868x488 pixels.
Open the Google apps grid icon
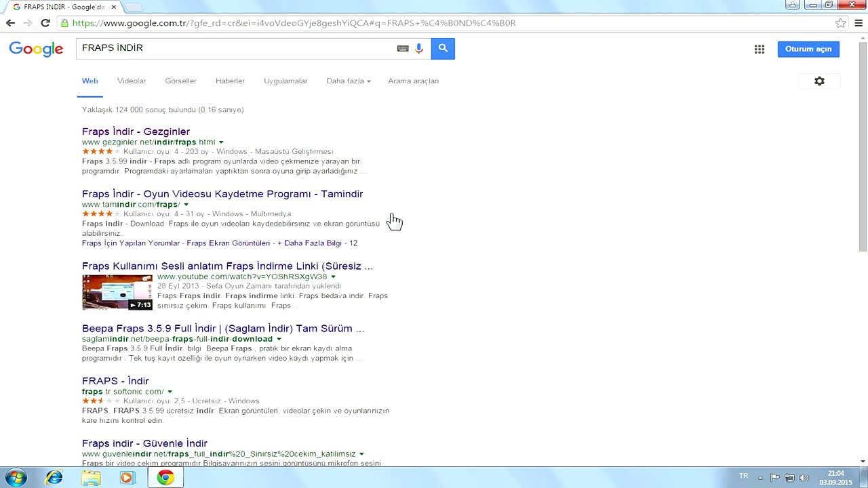point(759,49)
